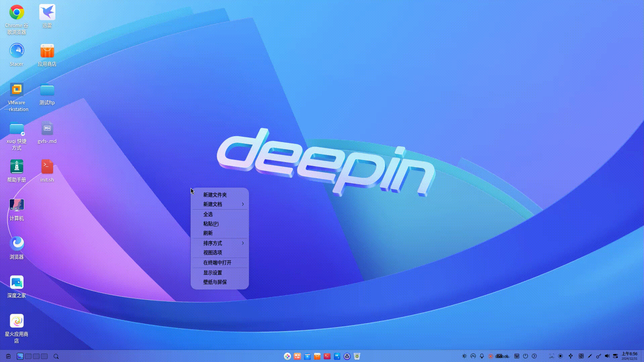The image size is (644, 362).
Task: Click the power icon in the tray
Action: pos(525,356)
